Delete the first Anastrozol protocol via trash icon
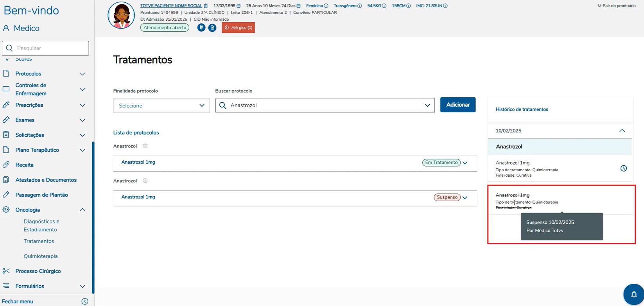The image size is (644, 306). pyautogui.click(x=145, y=146)
